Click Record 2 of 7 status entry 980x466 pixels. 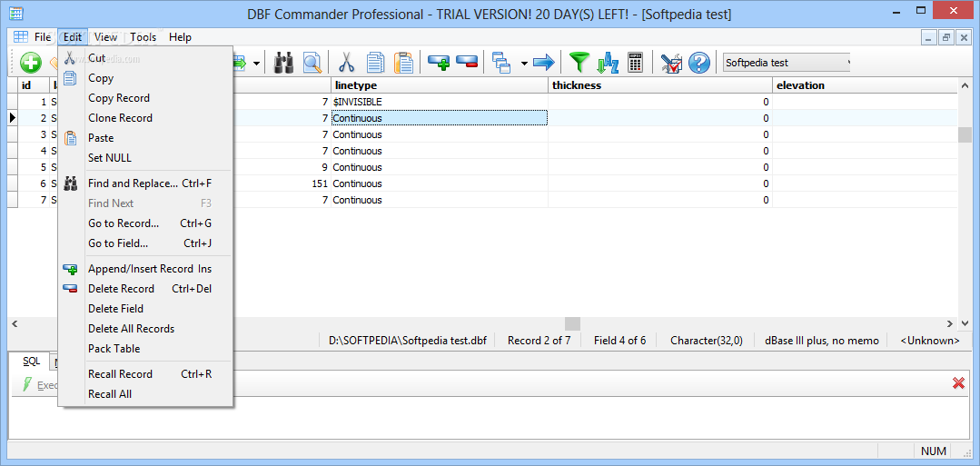point(539,341)
